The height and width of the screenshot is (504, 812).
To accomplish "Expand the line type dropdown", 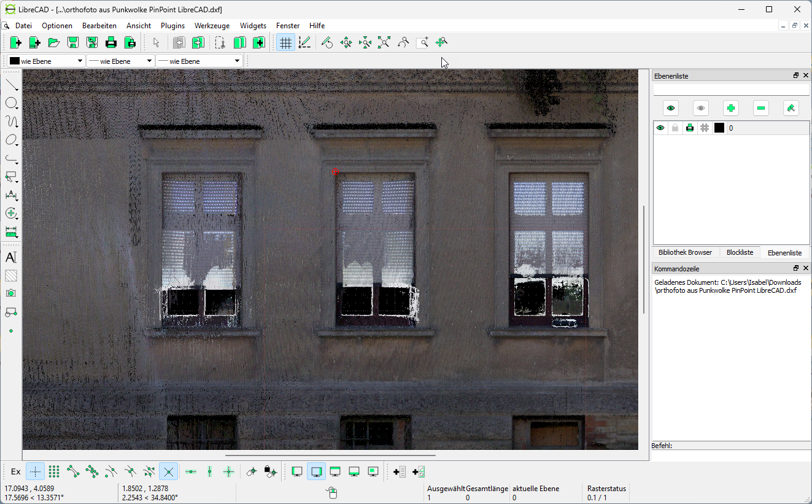I will pos(198,61).
